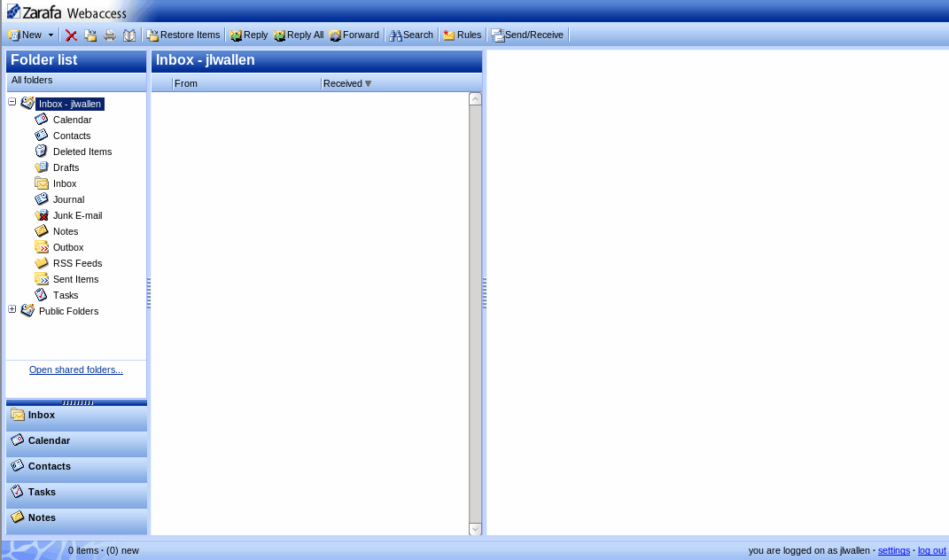The image size is (949, 560).
Task: Click the Deleted Items trash icon
Action: pos(41,151)
